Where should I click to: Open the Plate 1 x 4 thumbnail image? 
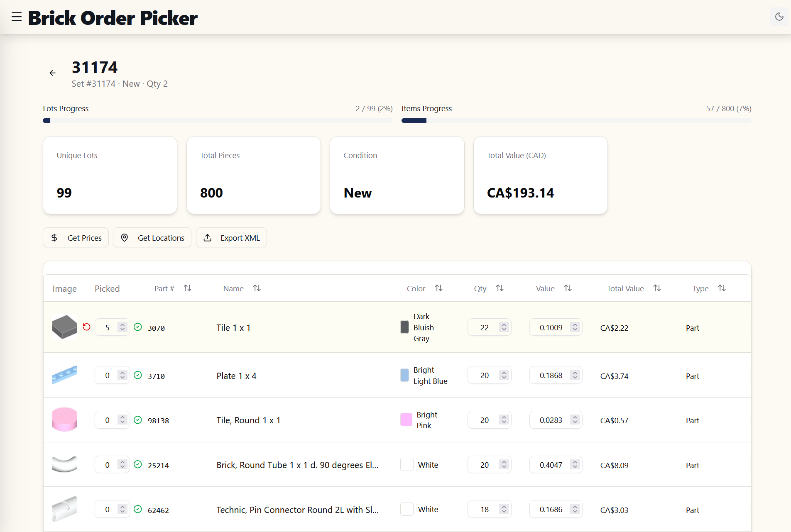click(64, 375)
